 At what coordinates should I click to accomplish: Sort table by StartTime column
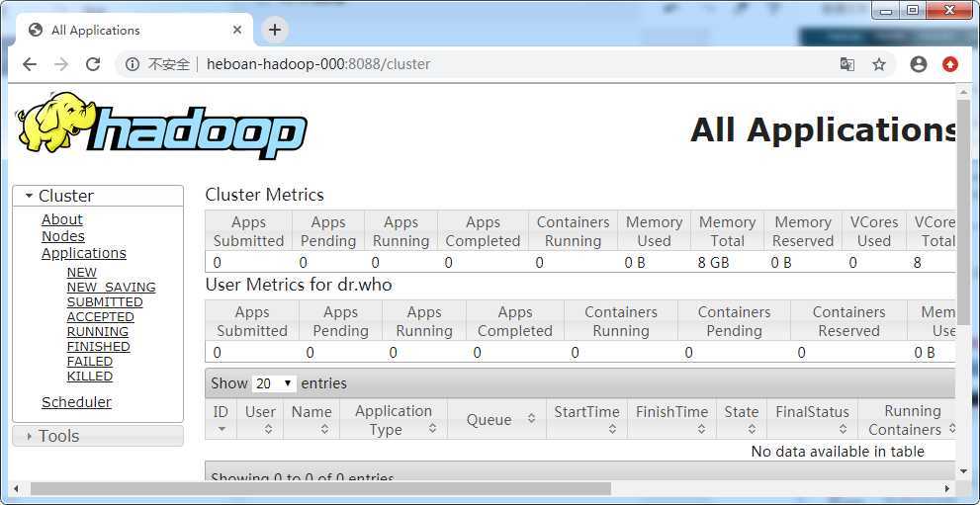(x=586, y=419)
